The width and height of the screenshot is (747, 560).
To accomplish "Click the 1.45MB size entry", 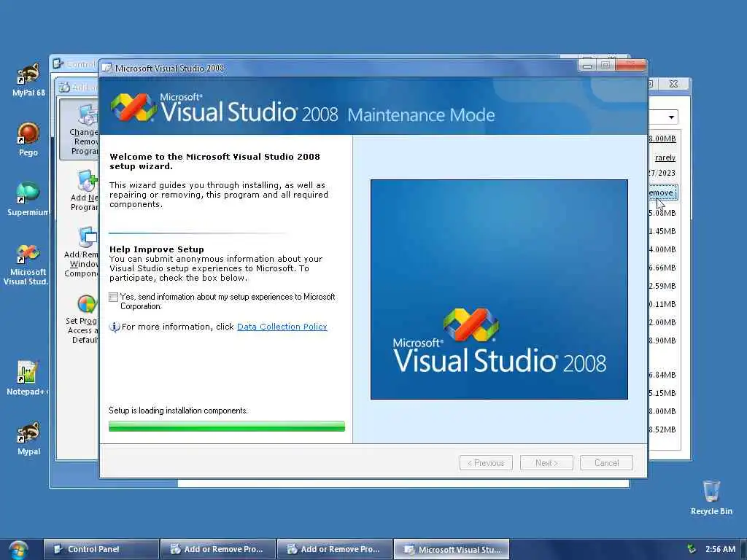I will 662,231.
